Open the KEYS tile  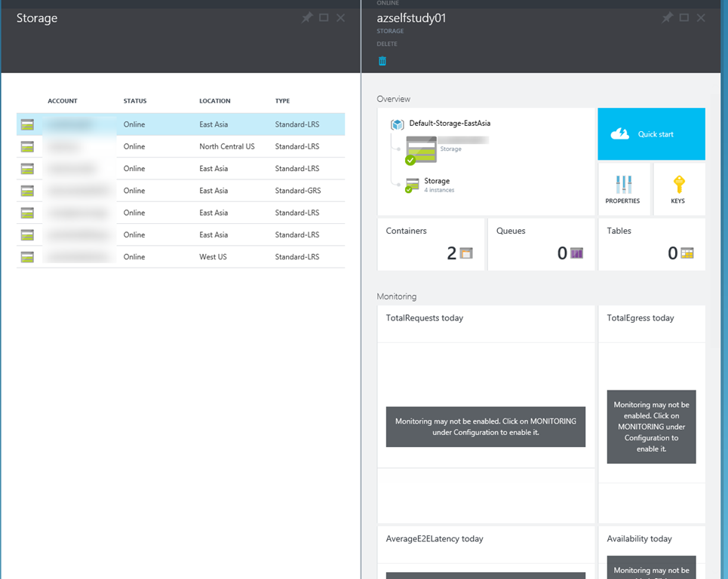[679, 188]
